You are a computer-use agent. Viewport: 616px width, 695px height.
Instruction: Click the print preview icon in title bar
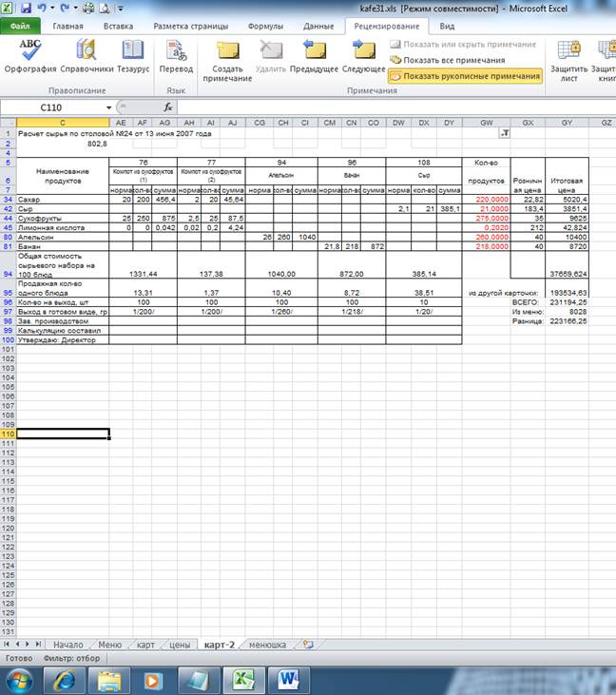coord(105,8)
